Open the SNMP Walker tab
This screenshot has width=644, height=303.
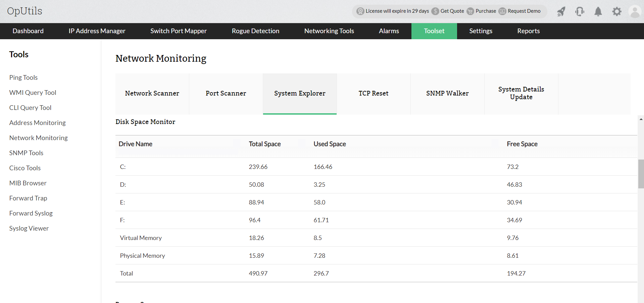point(447,94)
